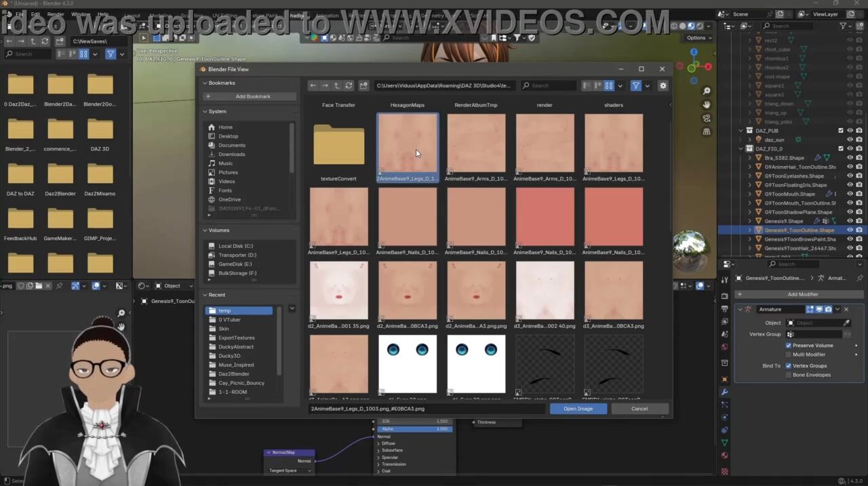Click the file name input field
868x486 pixels.
(427, 409)
